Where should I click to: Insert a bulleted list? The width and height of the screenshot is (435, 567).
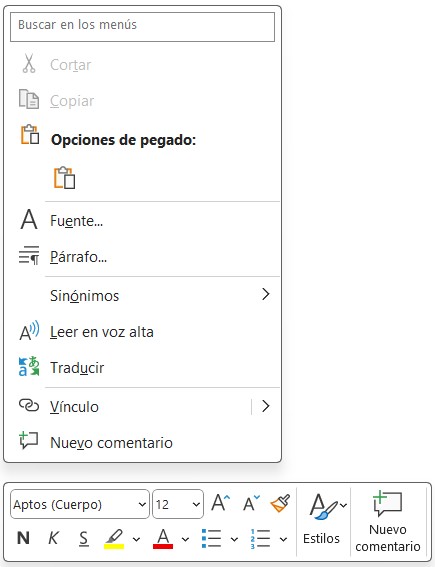(x=211, y=538)
